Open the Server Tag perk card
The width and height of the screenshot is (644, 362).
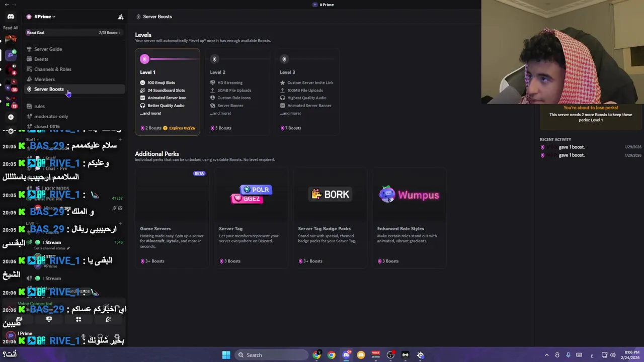251,218
